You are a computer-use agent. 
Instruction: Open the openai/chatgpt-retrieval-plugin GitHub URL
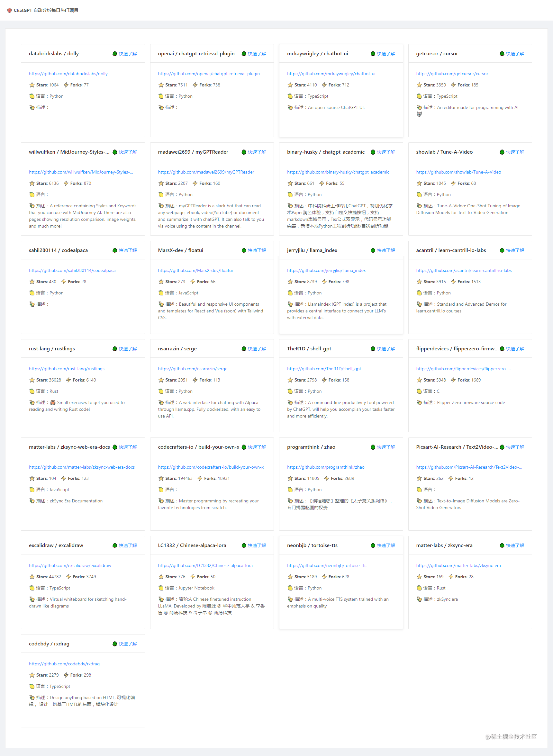click(209, 74)
